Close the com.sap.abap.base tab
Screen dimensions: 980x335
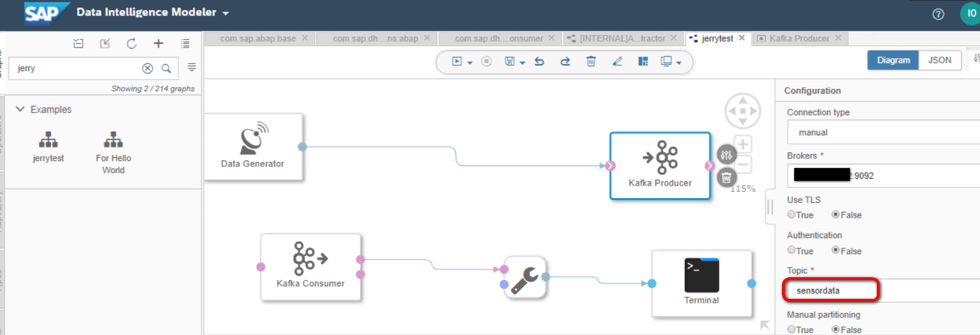tap(305, 38)
